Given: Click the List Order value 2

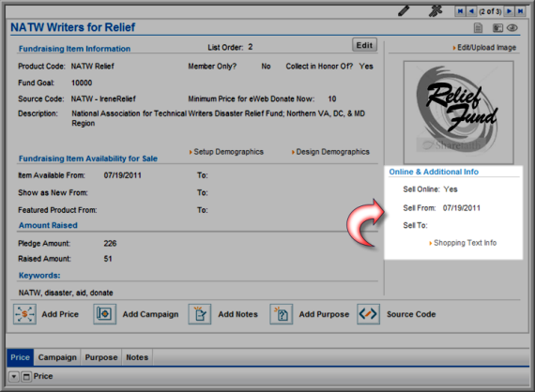Looking at the screenshot, I should pos(250,47).
